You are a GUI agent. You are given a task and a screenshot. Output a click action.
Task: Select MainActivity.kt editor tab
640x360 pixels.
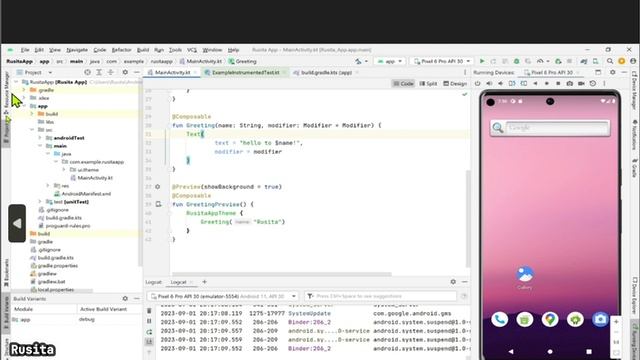[x=172, y=72]
